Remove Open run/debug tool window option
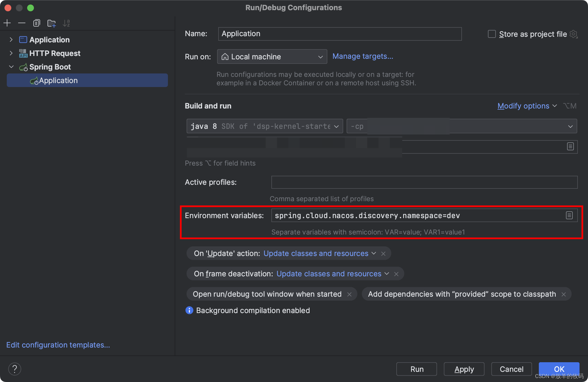The image size is (588, 382). (x=349, y=294)
